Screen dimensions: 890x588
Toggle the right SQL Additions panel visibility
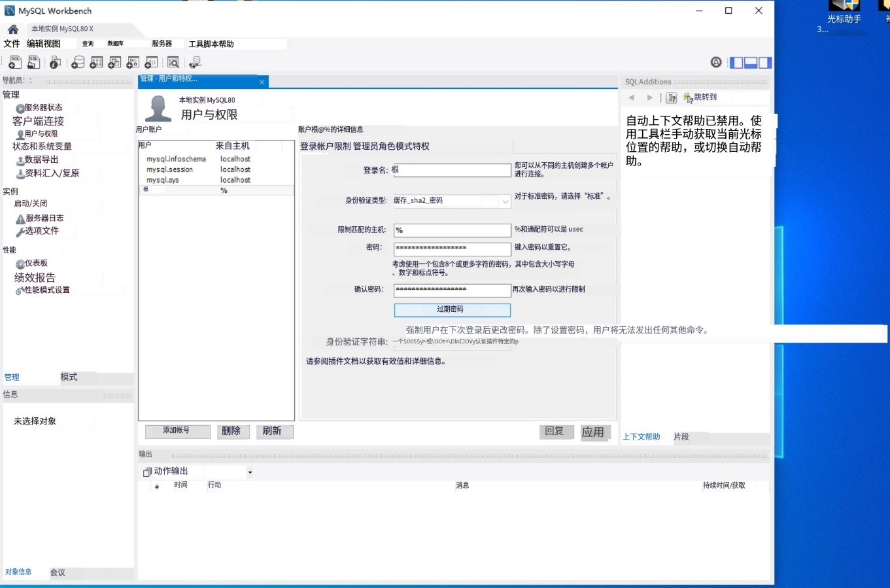tap(765, 63)
